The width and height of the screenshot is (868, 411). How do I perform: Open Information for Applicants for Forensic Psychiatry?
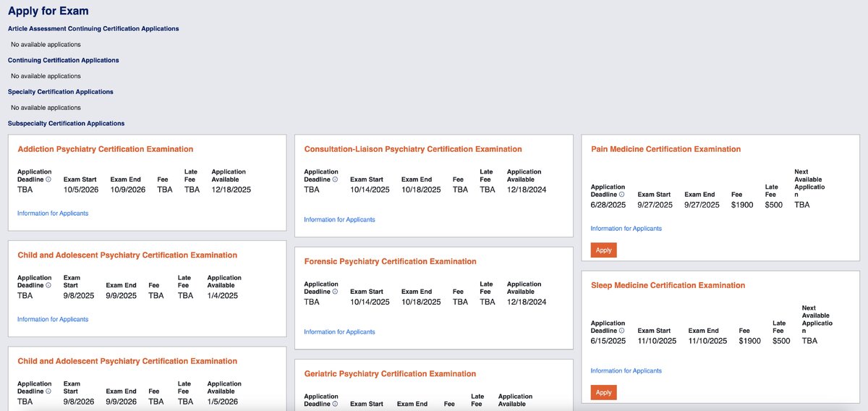339,332
